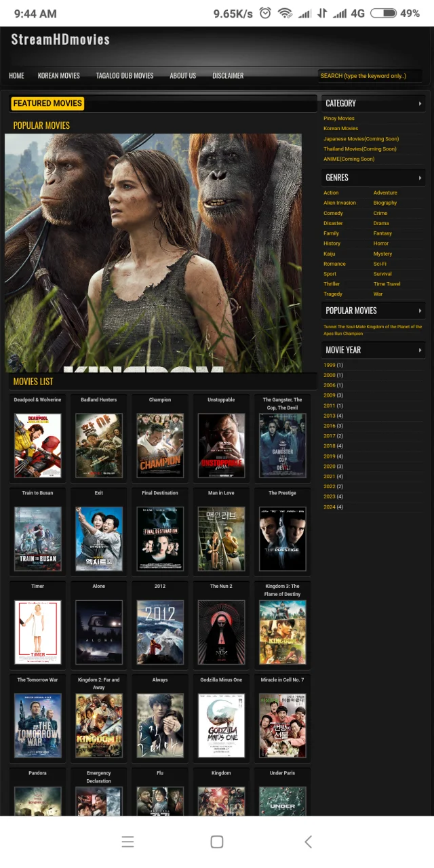Select the Time Travel genre
The height and width of the screenshot is (868, 434).
(387, 284)
